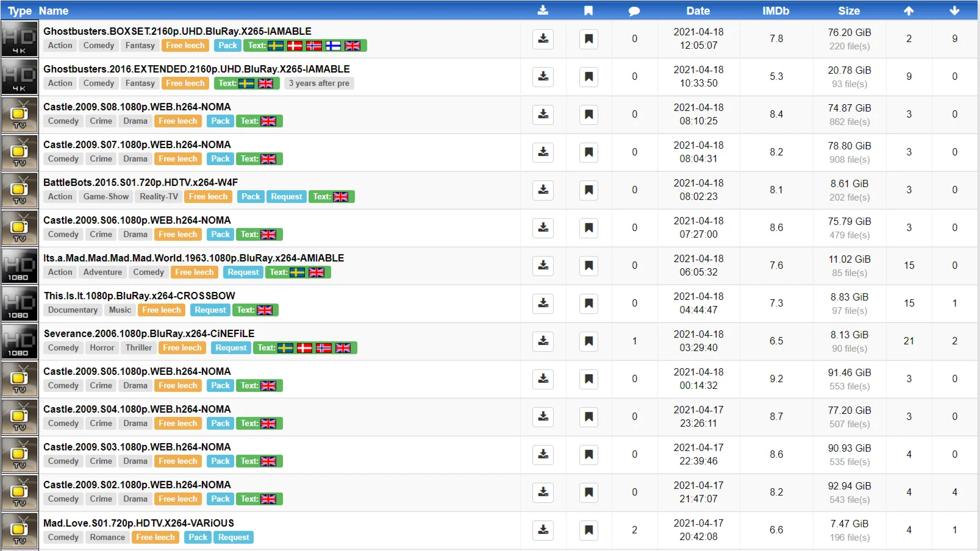The height and width of the screenshot is (551, 980).
Task: Download Ghostbusters 2016 EXTENDED torrent
Action: pyautogui.click(x=543, y=77)
